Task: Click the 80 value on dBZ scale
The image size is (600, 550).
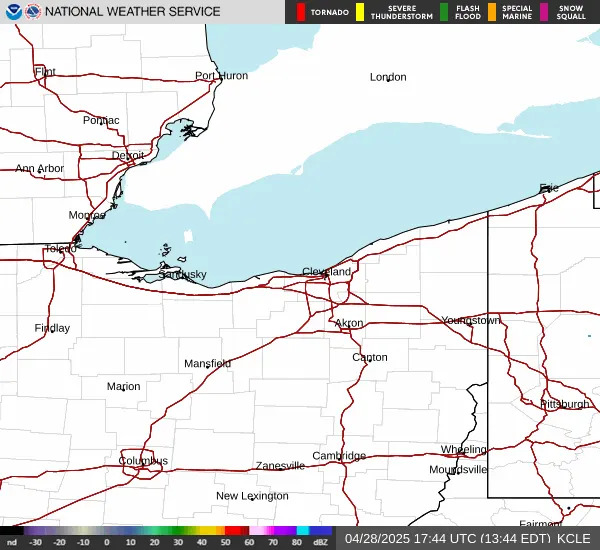Action: click(297, 542)
